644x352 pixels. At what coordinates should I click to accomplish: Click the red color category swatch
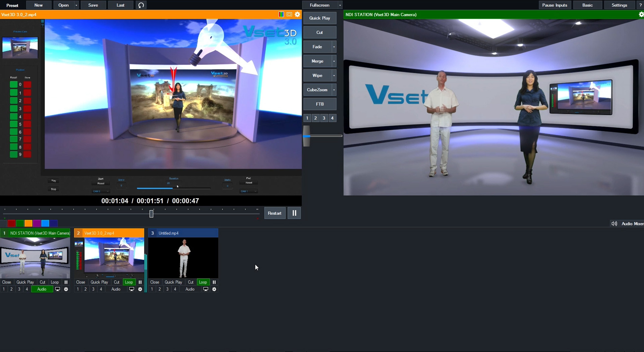[x=11, y=223]
